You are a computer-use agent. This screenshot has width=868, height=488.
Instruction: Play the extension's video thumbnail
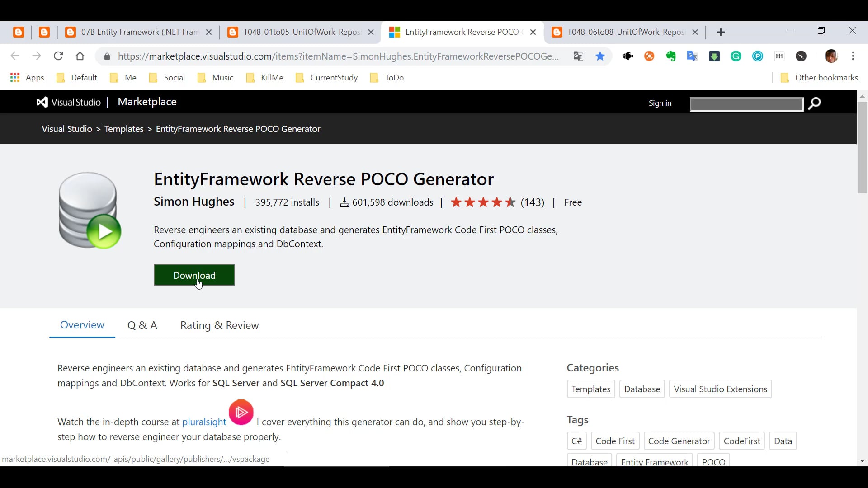[104, 231]
